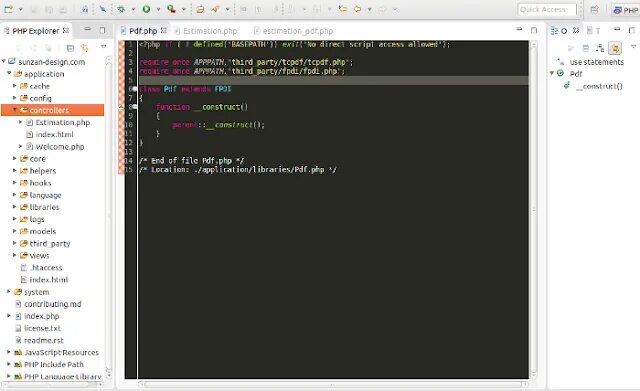Select the helpers folder
The height and width of the screenshot is (391, 640).
click(x=43, y=171)
